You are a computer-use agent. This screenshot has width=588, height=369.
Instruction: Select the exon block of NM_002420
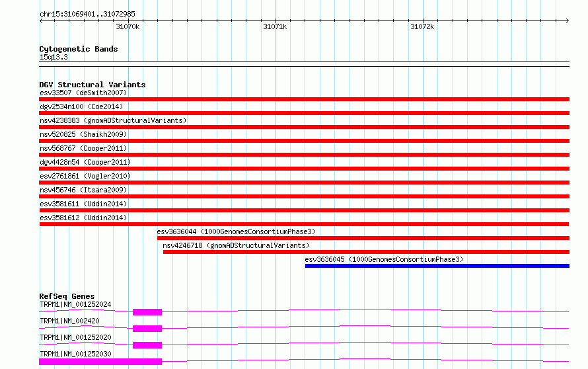[147, 329]
